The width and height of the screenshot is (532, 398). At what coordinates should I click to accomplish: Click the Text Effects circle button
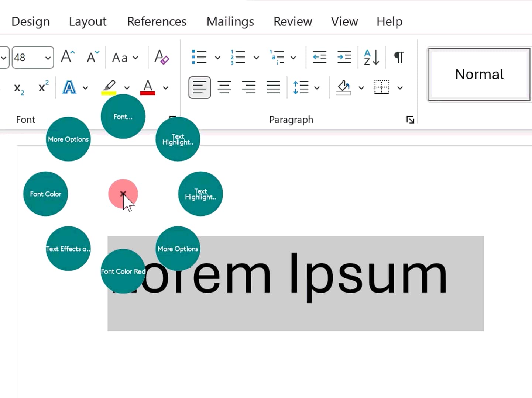pos(68,249)
